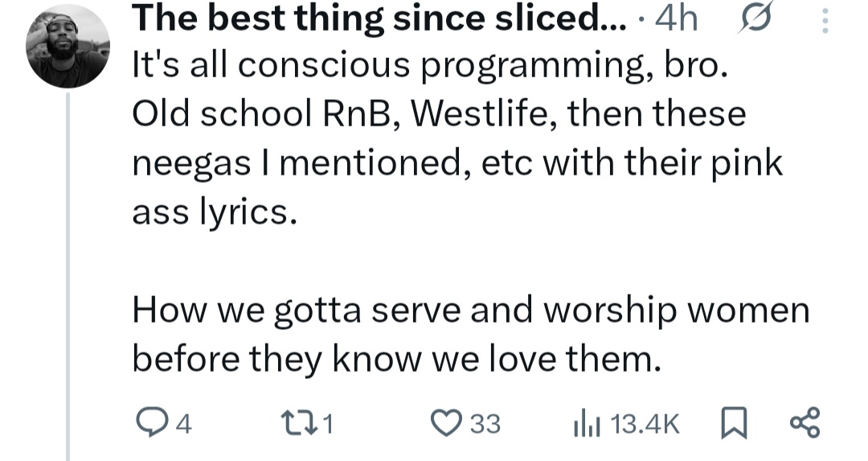Open view analytics bar chart icon
868x461 pixels.
(588, 423)
